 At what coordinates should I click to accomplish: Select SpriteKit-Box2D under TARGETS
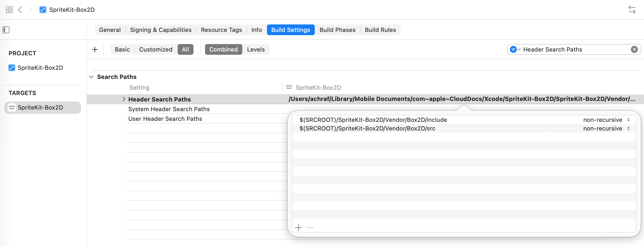tap(43, 107)
